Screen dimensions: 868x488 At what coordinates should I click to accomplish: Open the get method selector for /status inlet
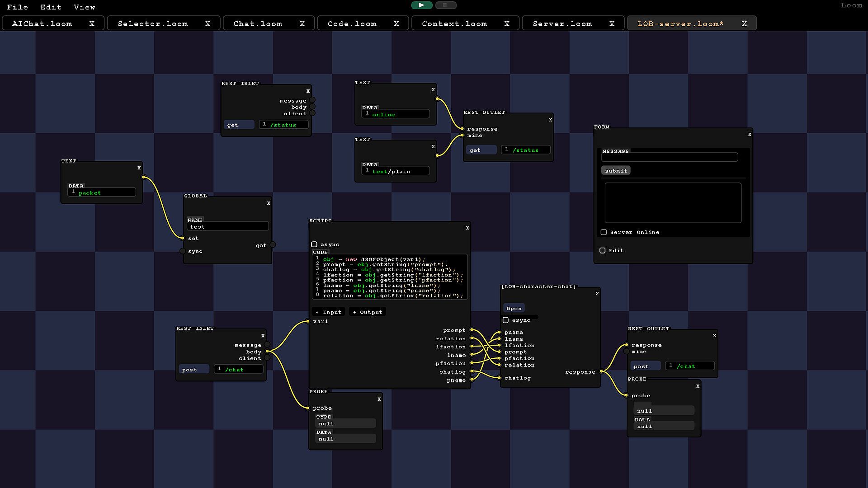[x=239, y=125]
